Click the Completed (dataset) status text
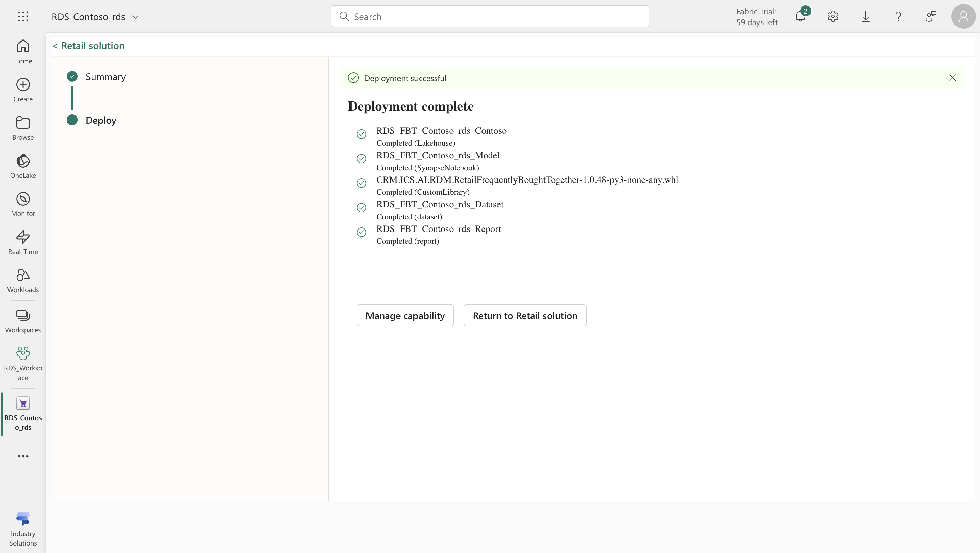Screen dimensions: 980x553 click(409, 217)
